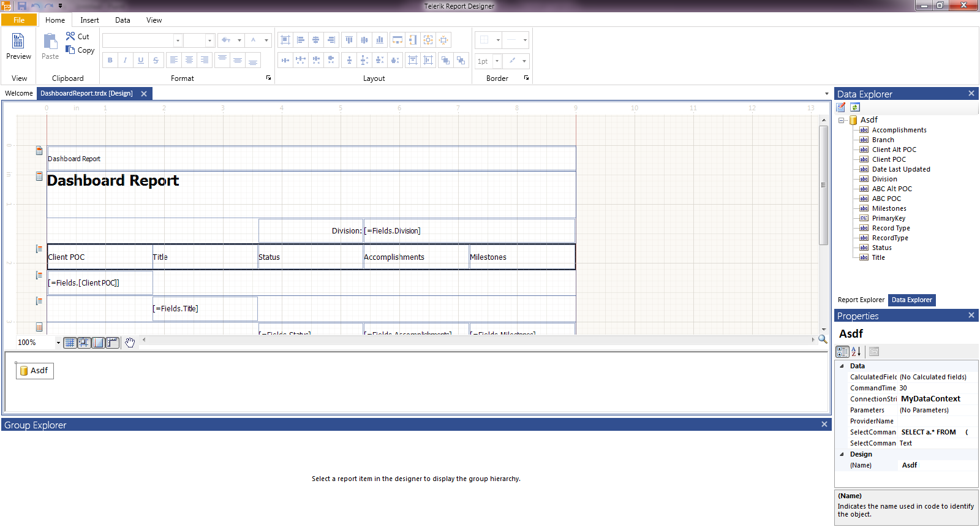Make selected items the same width
Image resolution: width=980 pixels, height=527 pixels.
pyautogui.click(x=398, y=40)
